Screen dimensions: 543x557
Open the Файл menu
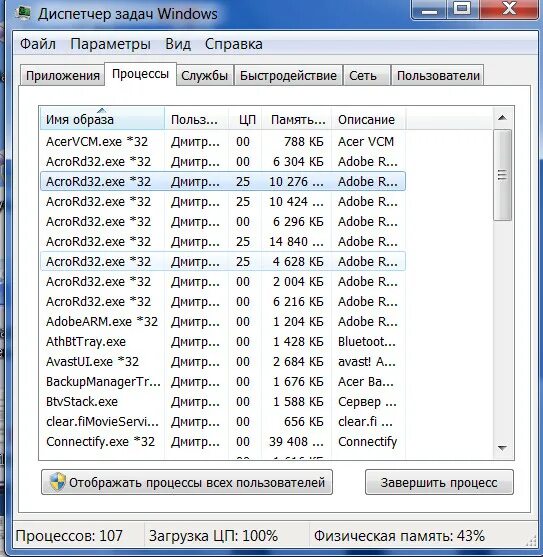point(38,44)
